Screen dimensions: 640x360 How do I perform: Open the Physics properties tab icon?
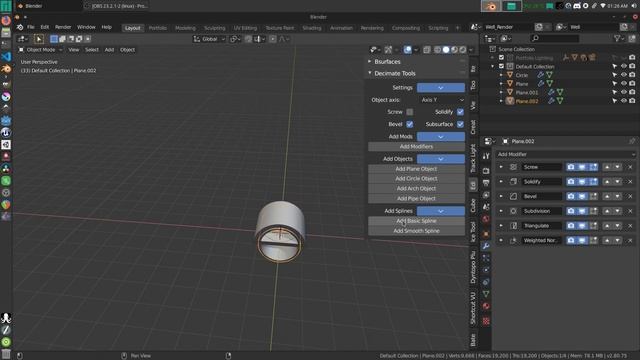486,270
